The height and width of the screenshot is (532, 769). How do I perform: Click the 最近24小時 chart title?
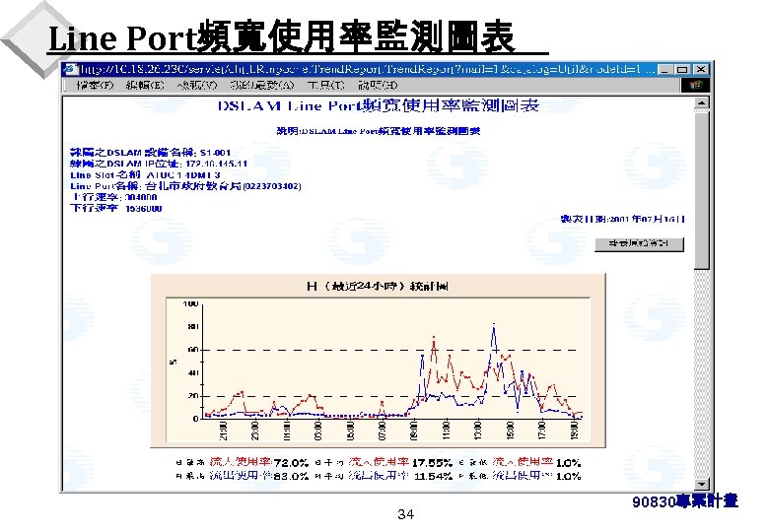(378, 286)
